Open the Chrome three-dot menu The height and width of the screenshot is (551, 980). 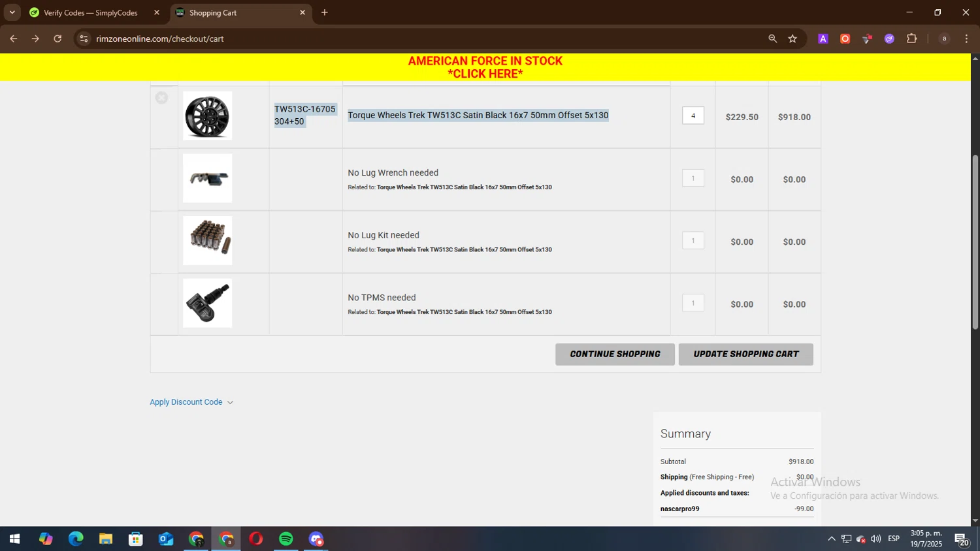click(966, 39)
